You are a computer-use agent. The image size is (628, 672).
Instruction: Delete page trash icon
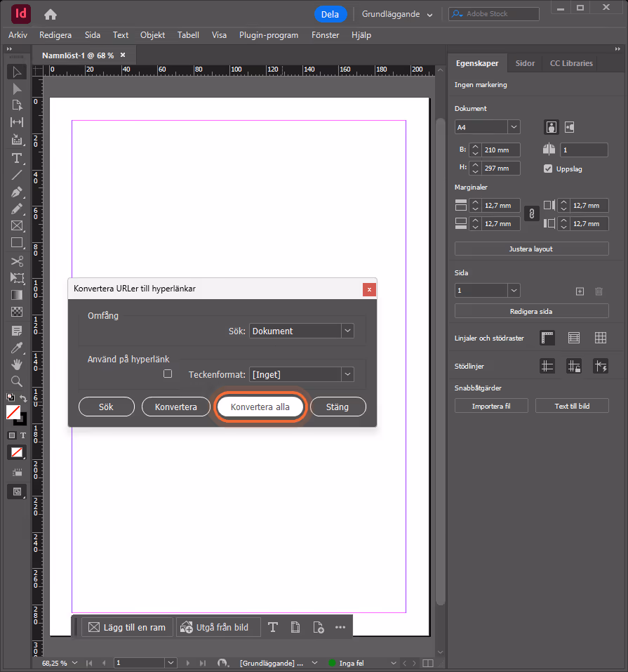click(599, 291)
